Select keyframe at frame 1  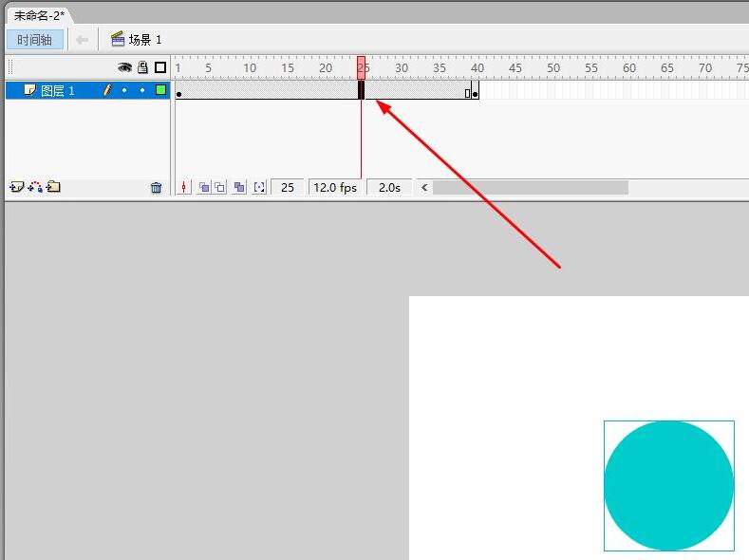[179, 91]
